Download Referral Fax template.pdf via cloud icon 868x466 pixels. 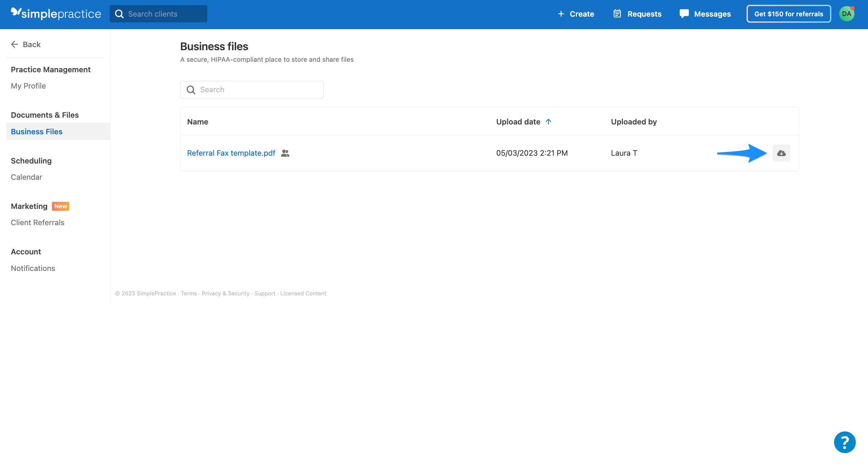tap(781, 153)
